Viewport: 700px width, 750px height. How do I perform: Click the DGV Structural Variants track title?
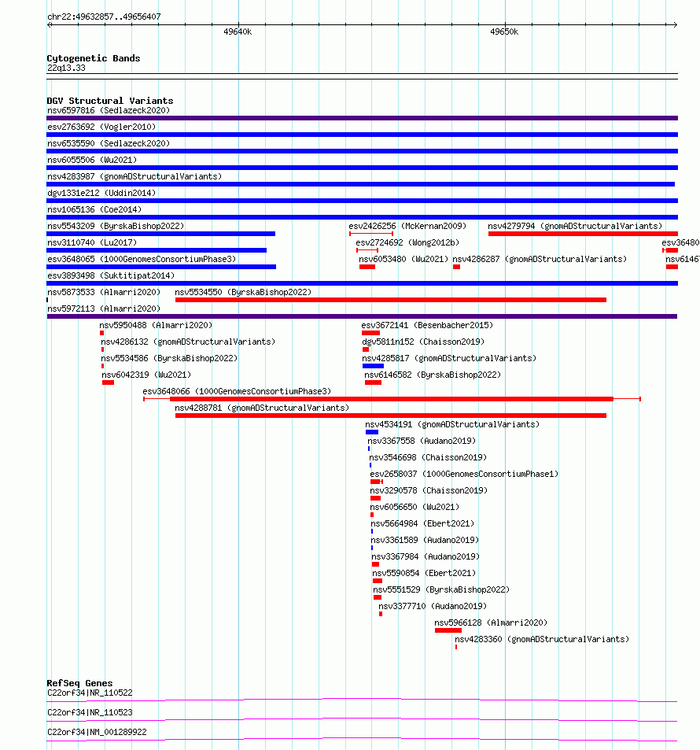(110, 101)
